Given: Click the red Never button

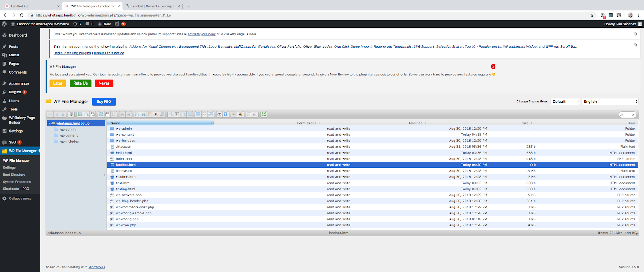Looking at the screenshot, I should pos(104,83).
